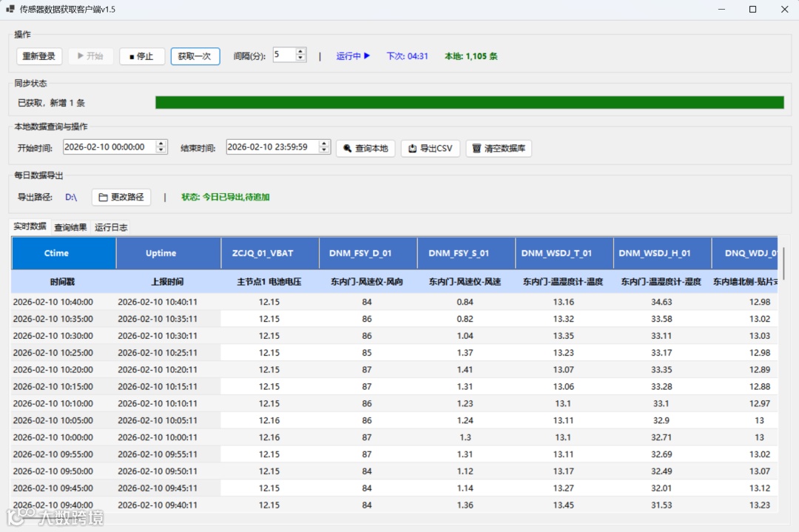Image resolution: width=799 pixels, height=532 pixels.
Task: Click the green sync progress bar
Action: (469, 103)
